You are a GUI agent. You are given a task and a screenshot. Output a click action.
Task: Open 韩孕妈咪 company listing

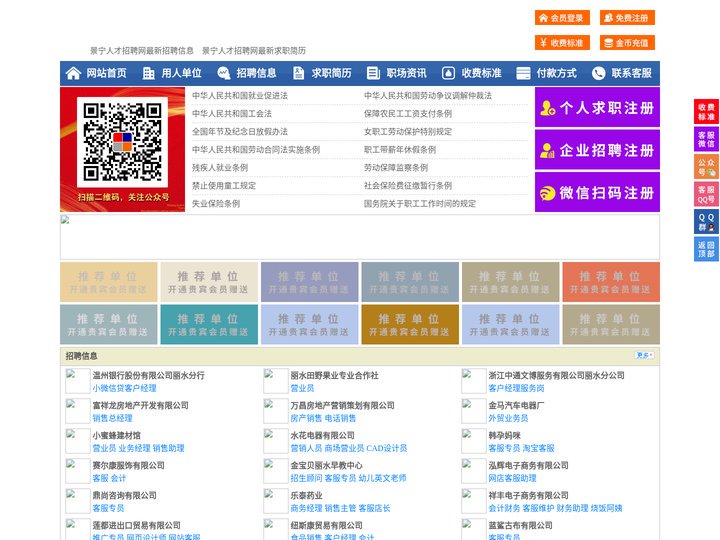[x=504, y=435]
